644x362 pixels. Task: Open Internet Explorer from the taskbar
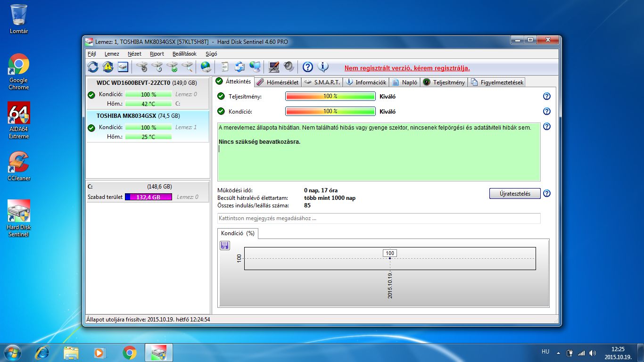(42, 352)
